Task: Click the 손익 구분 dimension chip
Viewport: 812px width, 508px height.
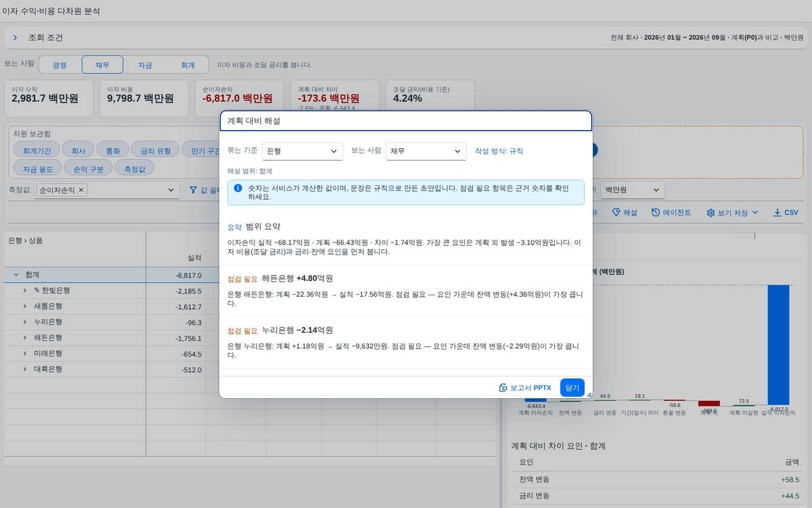Action: [89, 169]
